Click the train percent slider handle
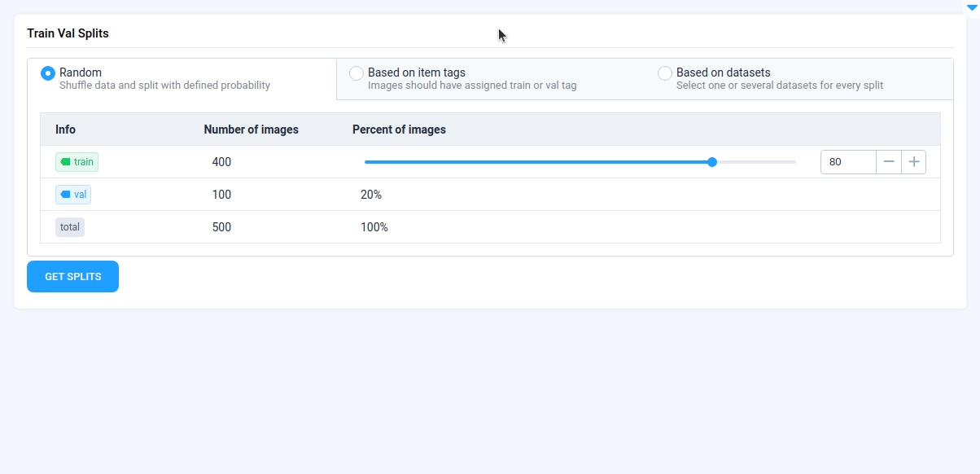Image resolution: width=980 pixels, height=474 pixels. 712,162
